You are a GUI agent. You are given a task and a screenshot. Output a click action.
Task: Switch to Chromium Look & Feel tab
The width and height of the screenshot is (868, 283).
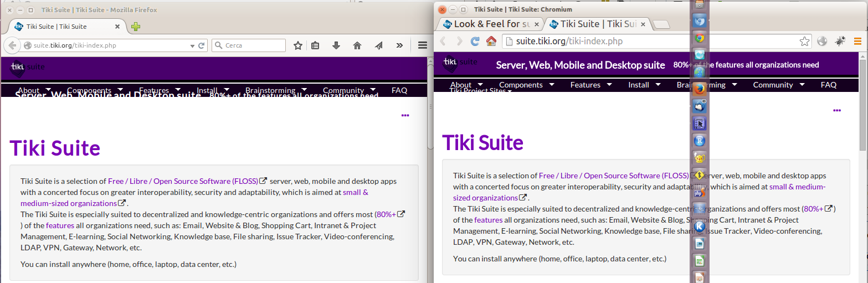[x=489, y=24]
